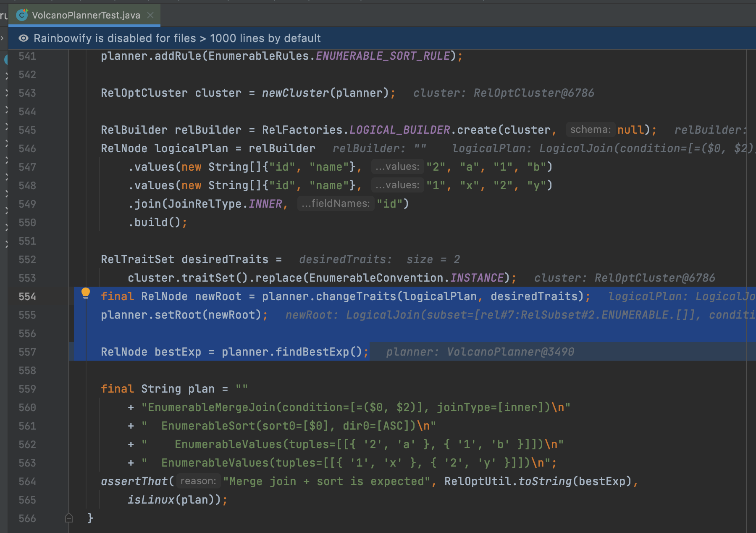Collapse the method using fold marker at line 566
Viewport: 756px width, 533px height.
[69, 518]
